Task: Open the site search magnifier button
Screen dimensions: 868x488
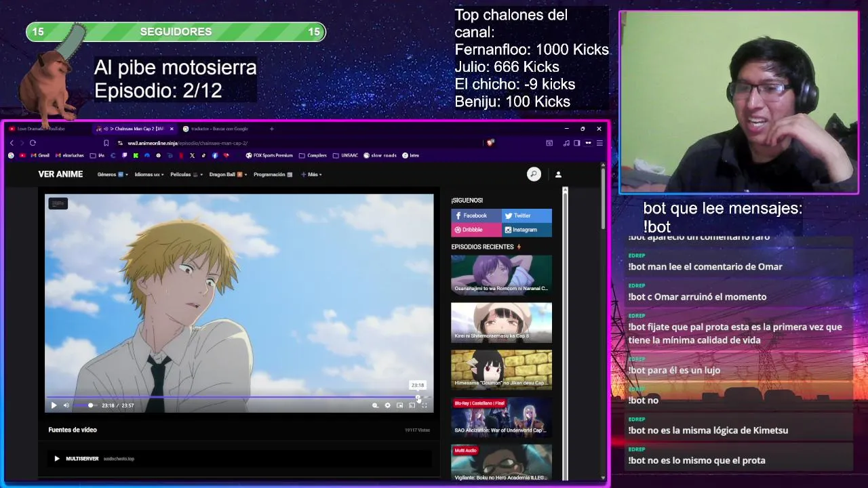Action: [534, 174]
